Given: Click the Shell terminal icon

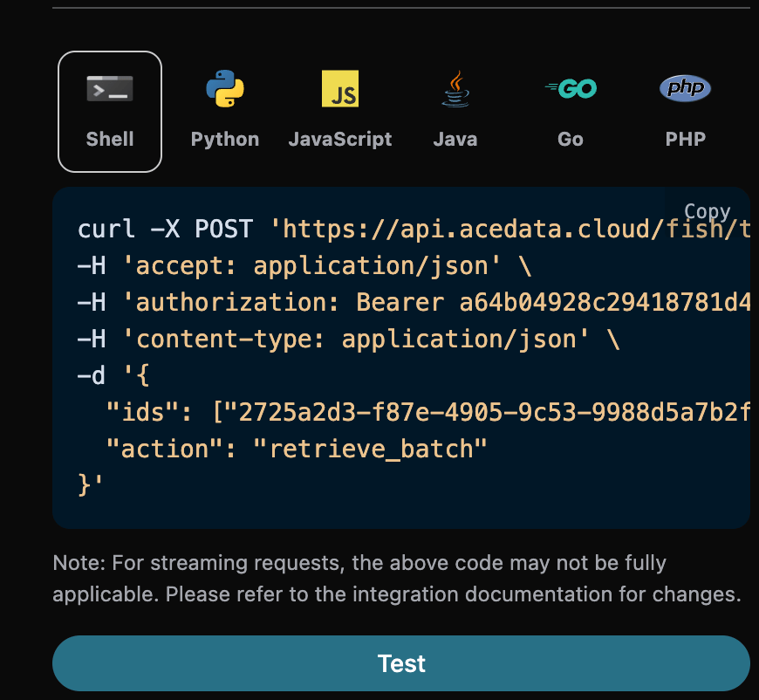Looking at the screenshot, I should click(x=110, y=89).
